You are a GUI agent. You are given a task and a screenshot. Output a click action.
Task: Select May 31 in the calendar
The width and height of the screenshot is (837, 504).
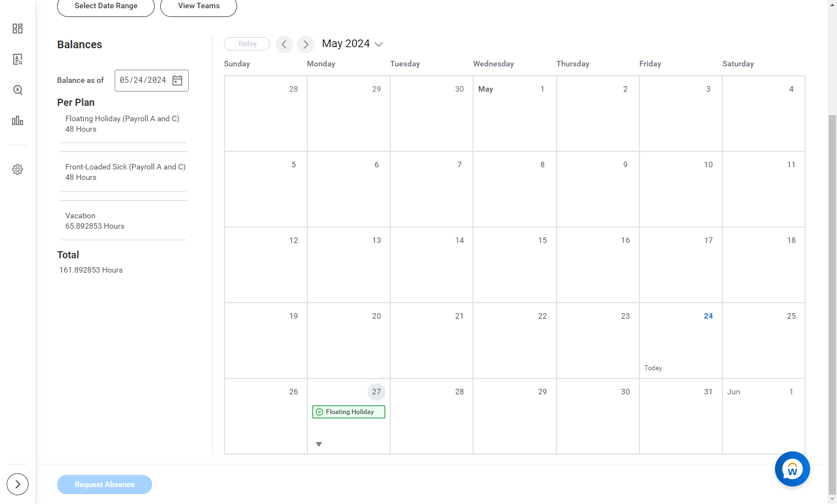(681, 416)
